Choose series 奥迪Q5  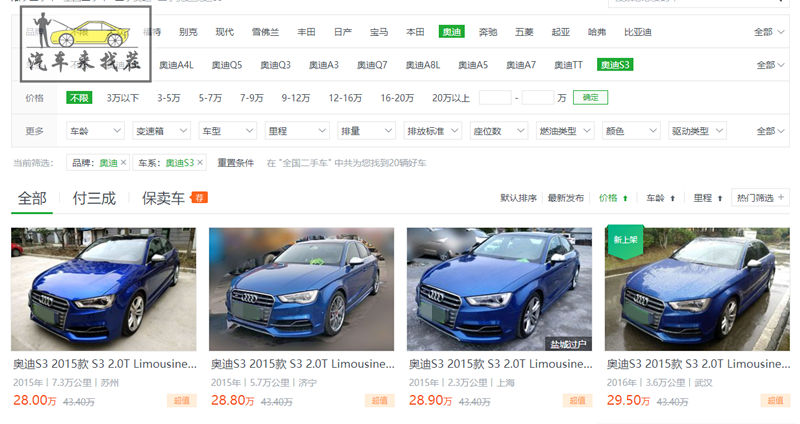click(x=227, y=65)
